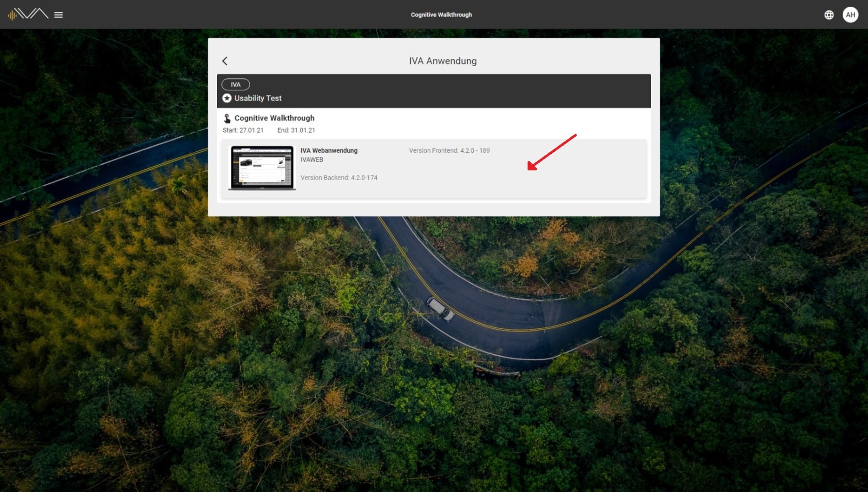Click End: 31.01.21 date
The width and height of the screenshot is (868, 492).
point(296,130)
